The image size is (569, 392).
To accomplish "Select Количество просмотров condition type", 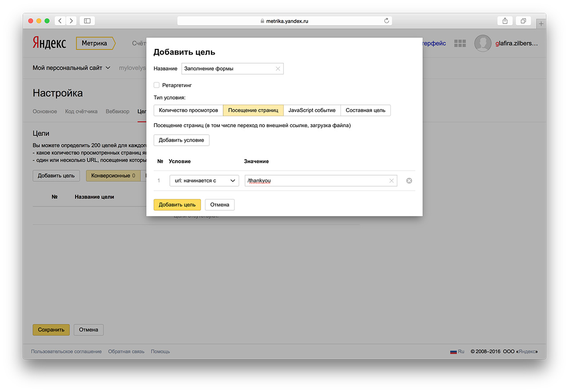I will click(x=188, y=110).
